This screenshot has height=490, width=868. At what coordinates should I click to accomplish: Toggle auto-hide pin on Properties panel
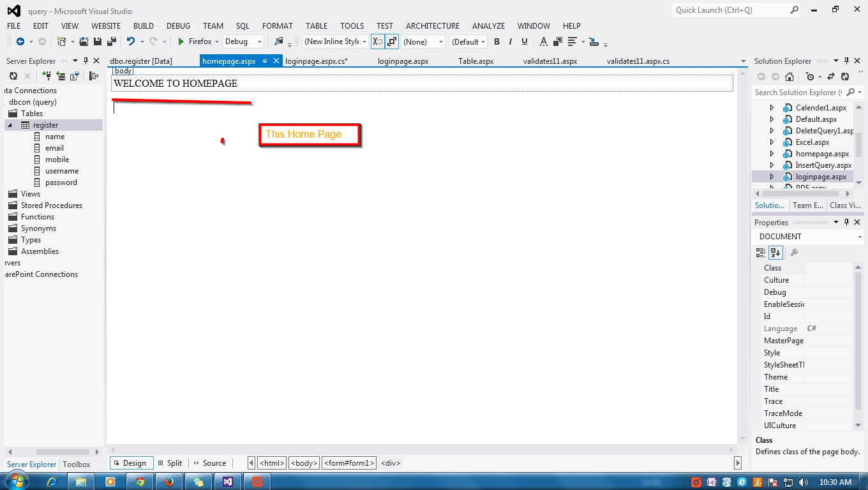[x=846, y=222]
